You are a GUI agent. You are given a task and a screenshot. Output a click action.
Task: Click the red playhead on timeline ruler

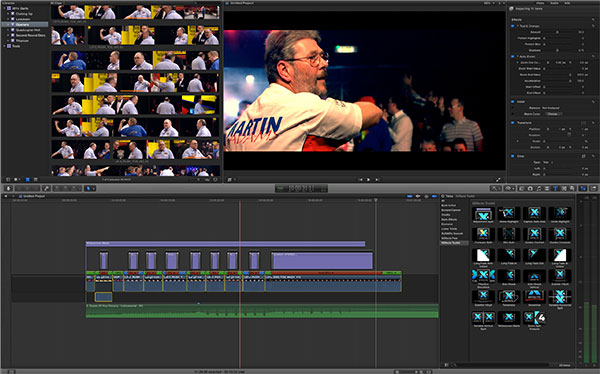[x=240, y=200]
